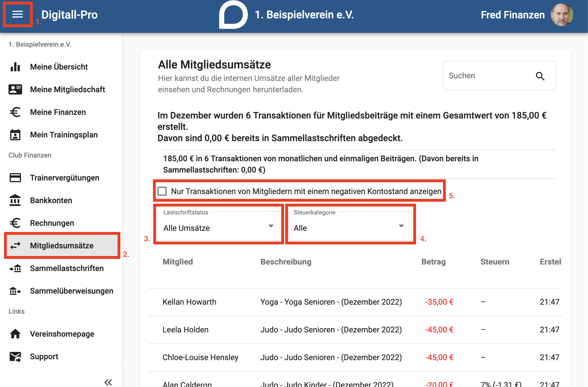Click the Mitgliedsumsätze swap arrows icon
The image size is (588, 387).
point(15,246)
